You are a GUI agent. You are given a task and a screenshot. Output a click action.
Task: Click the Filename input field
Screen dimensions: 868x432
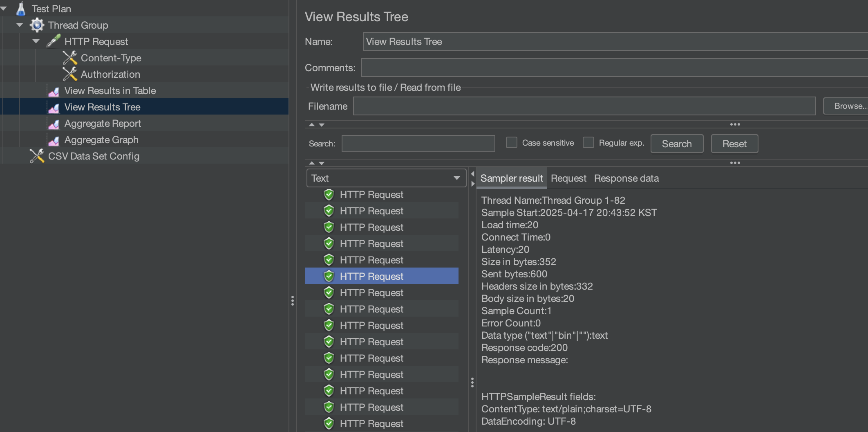point(584,106)
